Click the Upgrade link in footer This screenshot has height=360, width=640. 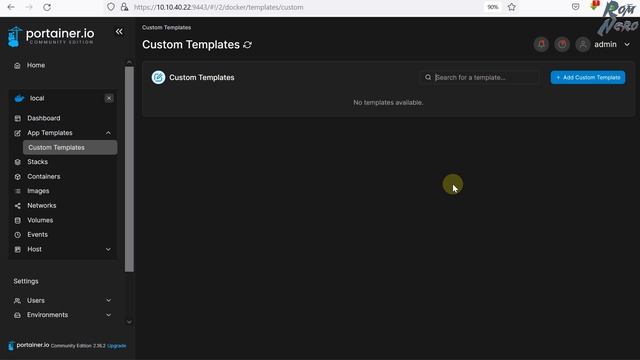(116, 346)
